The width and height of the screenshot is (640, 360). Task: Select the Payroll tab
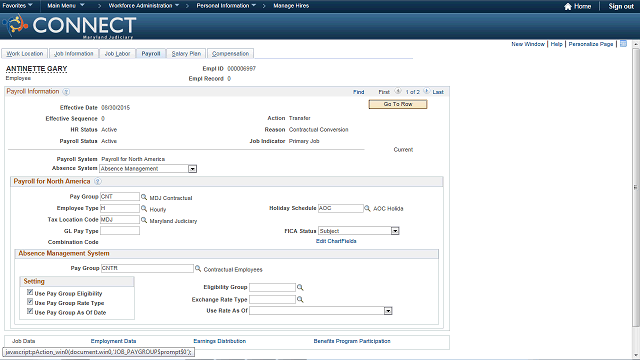tap(151, 53)
